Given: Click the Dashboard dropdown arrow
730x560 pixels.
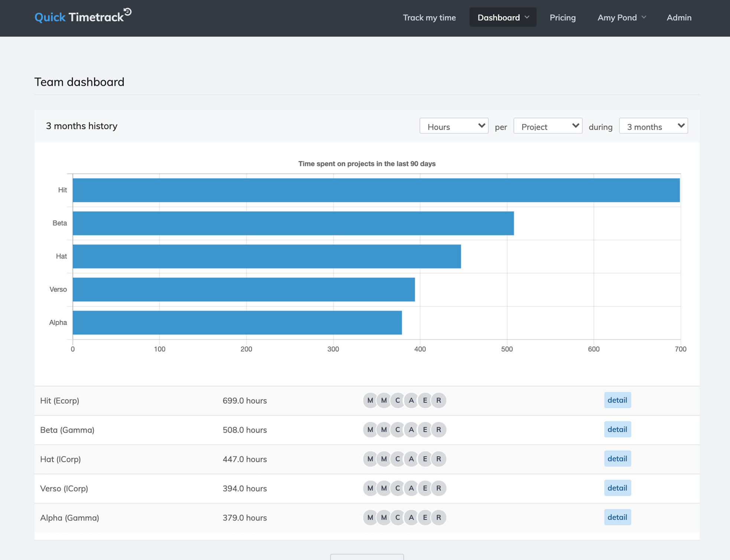Looking at the screenshot, I should (527, 17).
